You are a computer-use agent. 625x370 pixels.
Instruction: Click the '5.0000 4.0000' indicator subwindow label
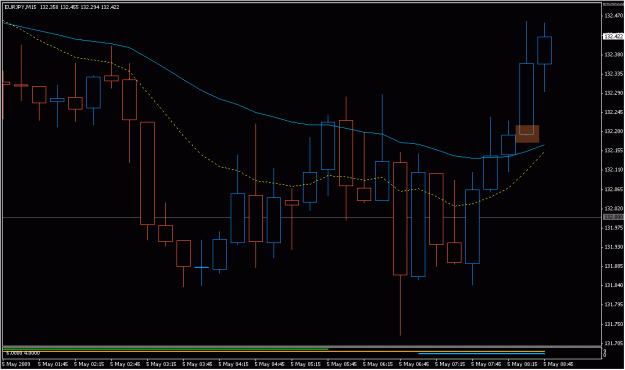23,353
